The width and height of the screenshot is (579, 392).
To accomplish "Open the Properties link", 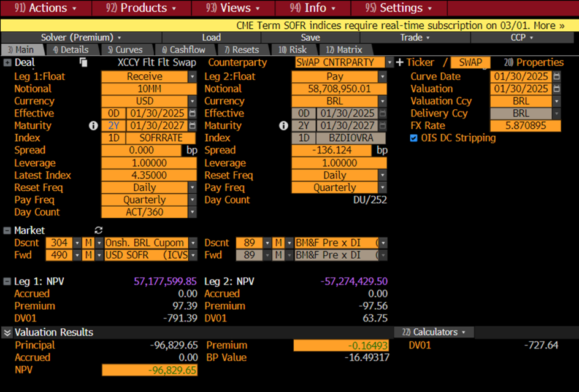I will tap(534, 63).
